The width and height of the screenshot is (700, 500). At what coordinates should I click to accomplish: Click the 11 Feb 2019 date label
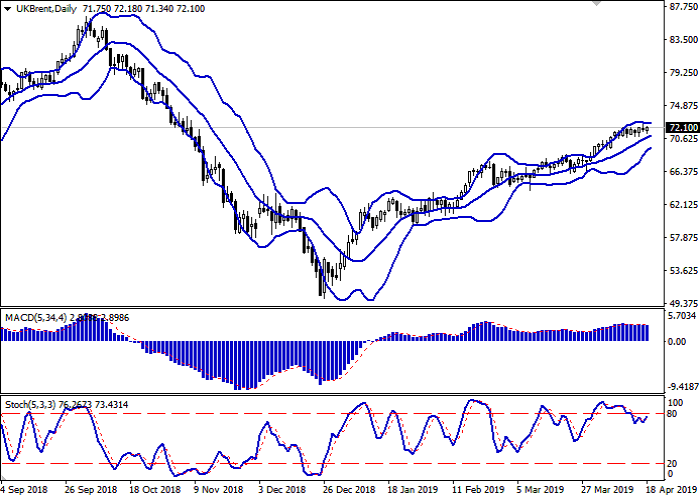coord(476,490)
